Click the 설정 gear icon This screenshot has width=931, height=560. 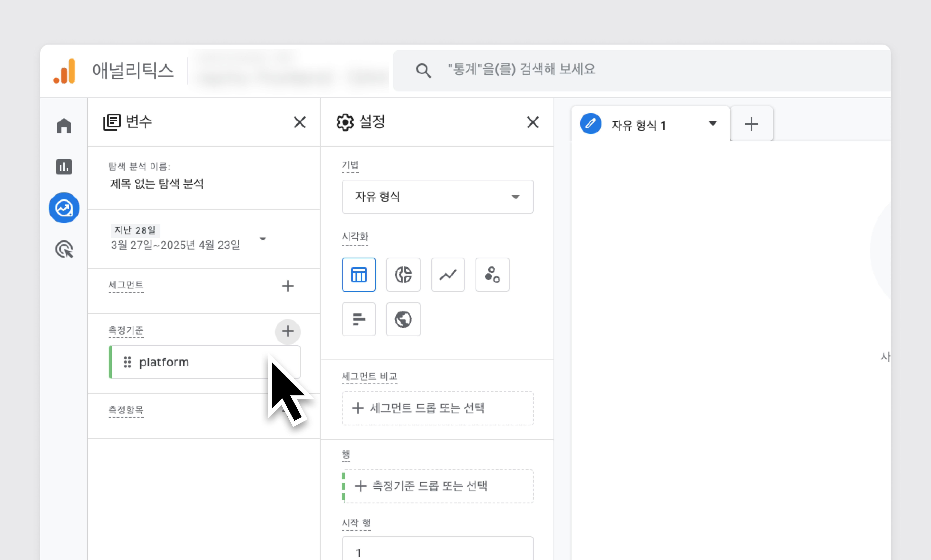pyautogui.click(x=345, y=122)
